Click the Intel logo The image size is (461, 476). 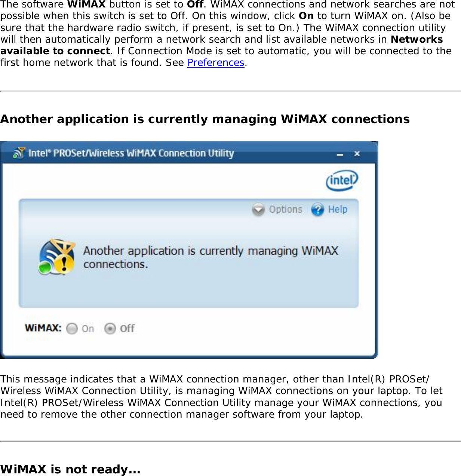point(342,180)
